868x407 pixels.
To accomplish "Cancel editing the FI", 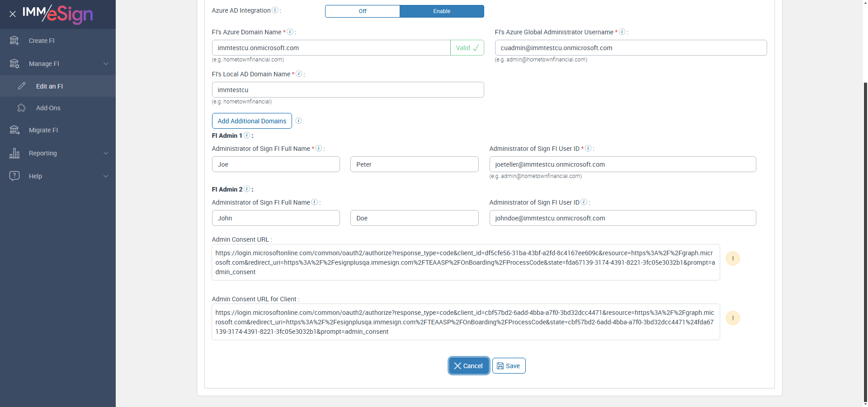I will pyautogui.click(x=468, y=366).
